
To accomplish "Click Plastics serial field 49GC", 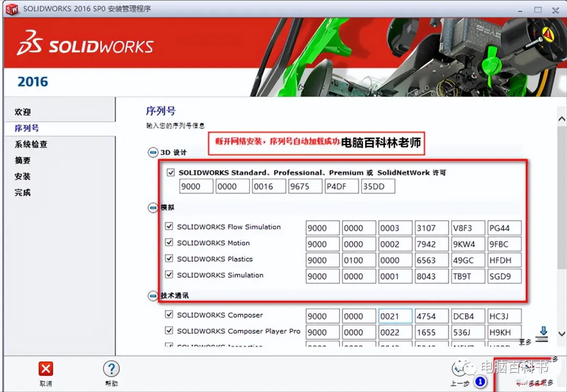I will click(x=468, y=260).
